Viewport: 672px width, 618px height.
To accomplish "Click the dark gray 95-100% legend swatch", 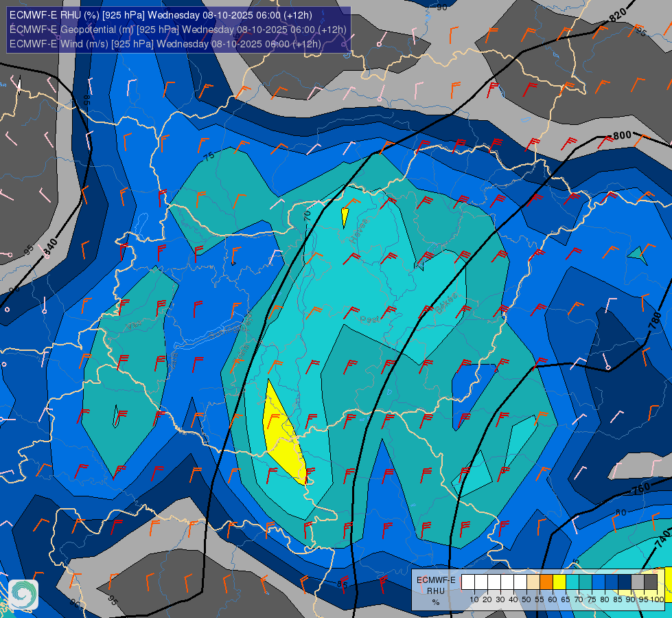I will [651, 582].
